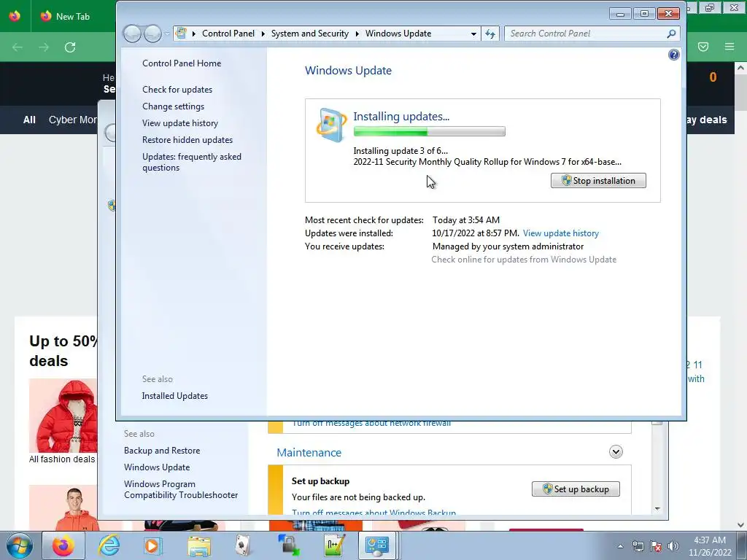Select the Control Panel taskbar button
The width and height of the screenshot is (747, 560).
point(377,545)
